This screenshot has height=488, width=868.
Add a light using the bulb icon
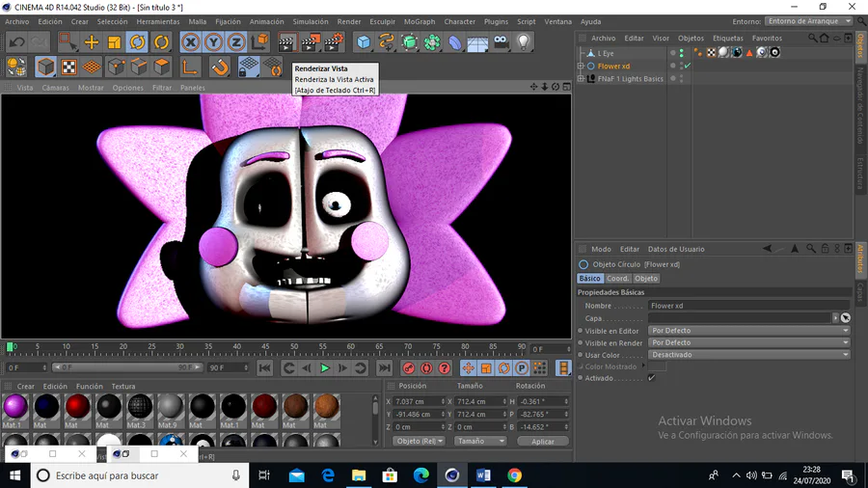point(524,41)
